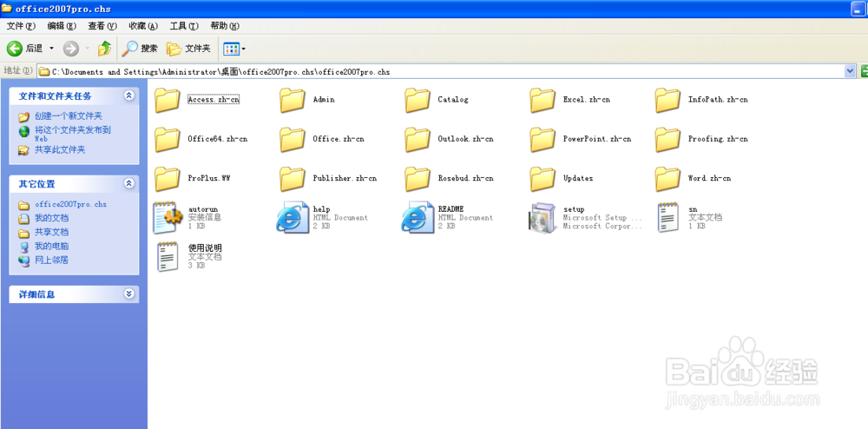Select the Proofing.zh-cn folder
The height and width of the screenshot is (429, 868).
(700, 139)
